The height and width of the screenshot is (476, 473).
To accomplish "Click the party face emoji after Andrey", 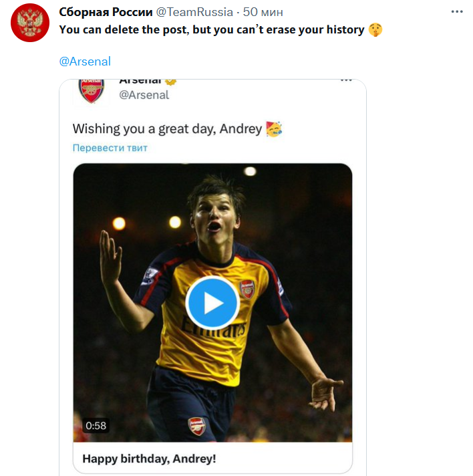I will [x=274, y=129].
